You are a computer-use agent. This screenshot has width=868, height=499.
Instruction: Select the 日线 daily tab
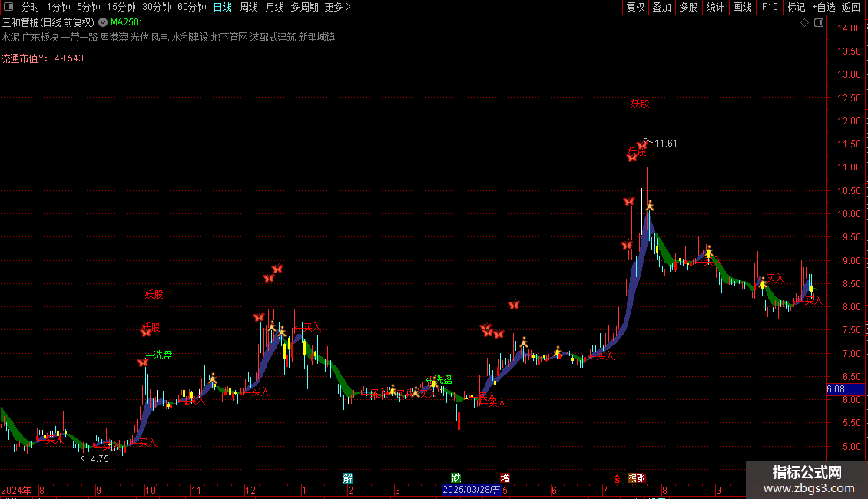pos(223,7)
